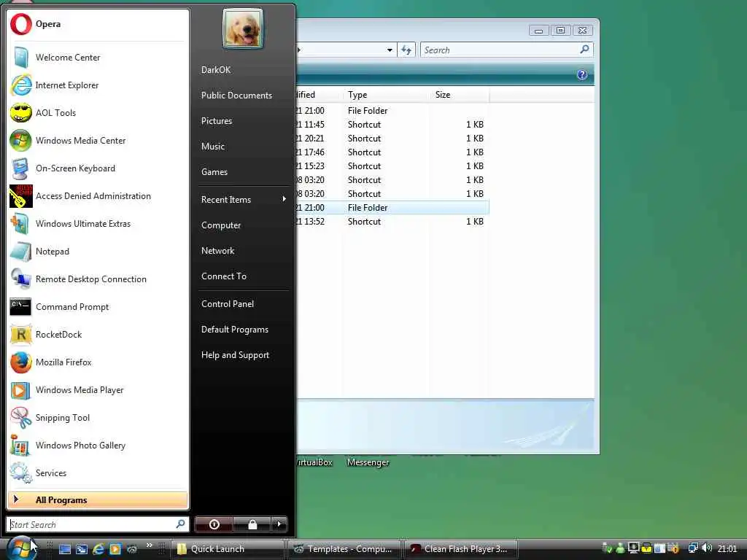
Task: Select Connect To
Action: (x=223, y=276)
